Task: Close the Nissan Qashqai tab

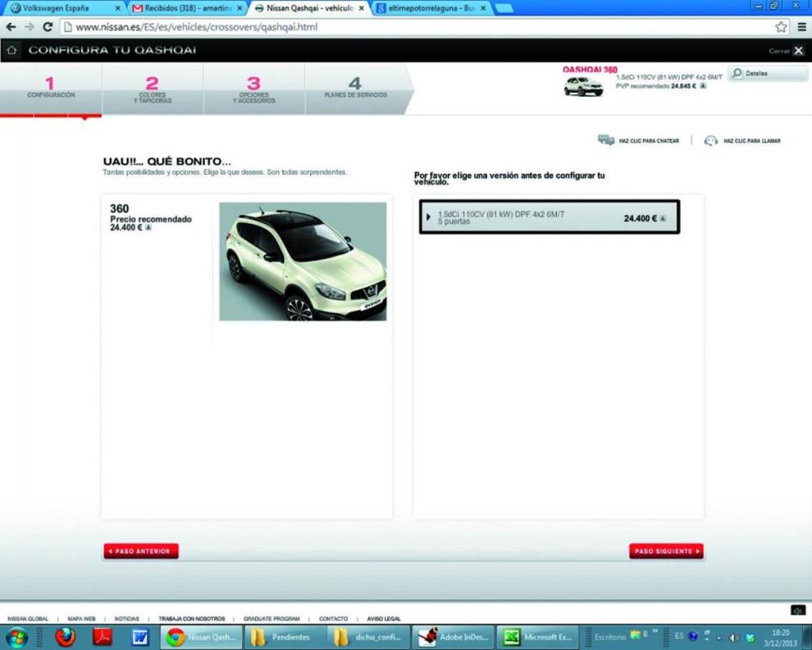Action: (x=361, y=8)
